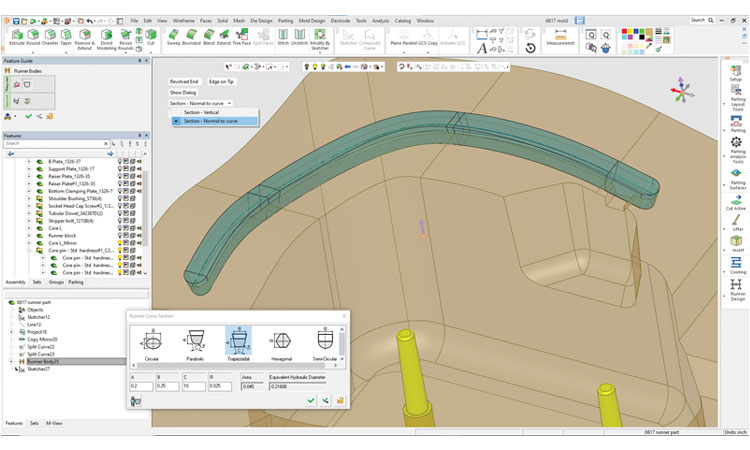The height and width of the screenshot is (450, 750).
Task: Toggle light bulb for Stripper bolt row
Action: [x=120, y=221]
